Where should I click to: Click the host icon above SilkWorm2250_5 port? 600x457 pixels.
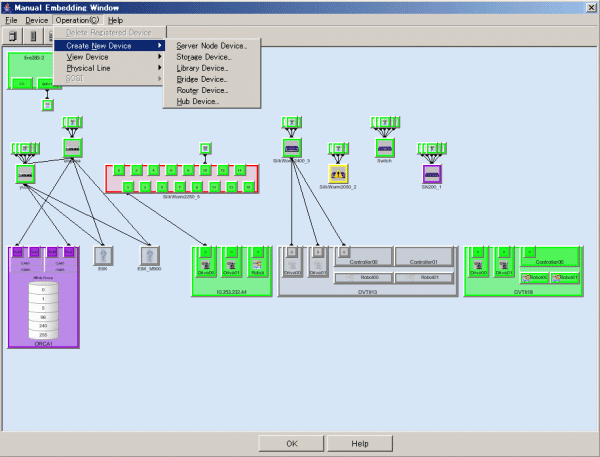point(205,148)
